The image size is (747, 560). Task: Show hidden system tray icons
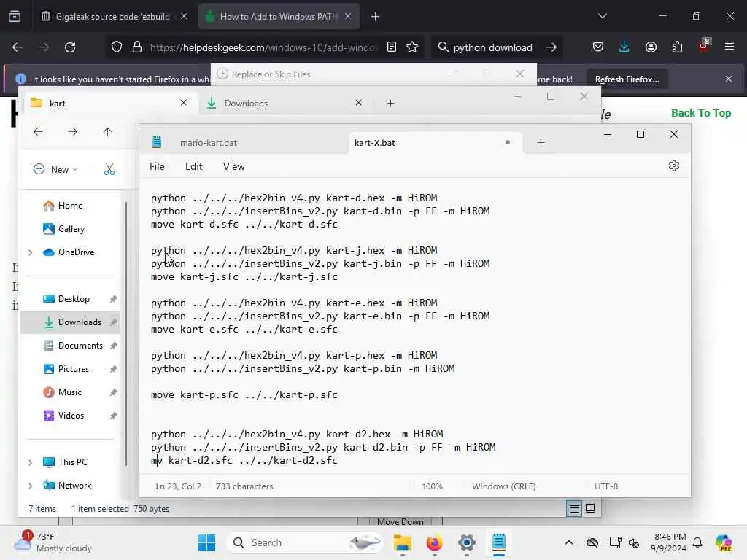[x=569, y=542]
